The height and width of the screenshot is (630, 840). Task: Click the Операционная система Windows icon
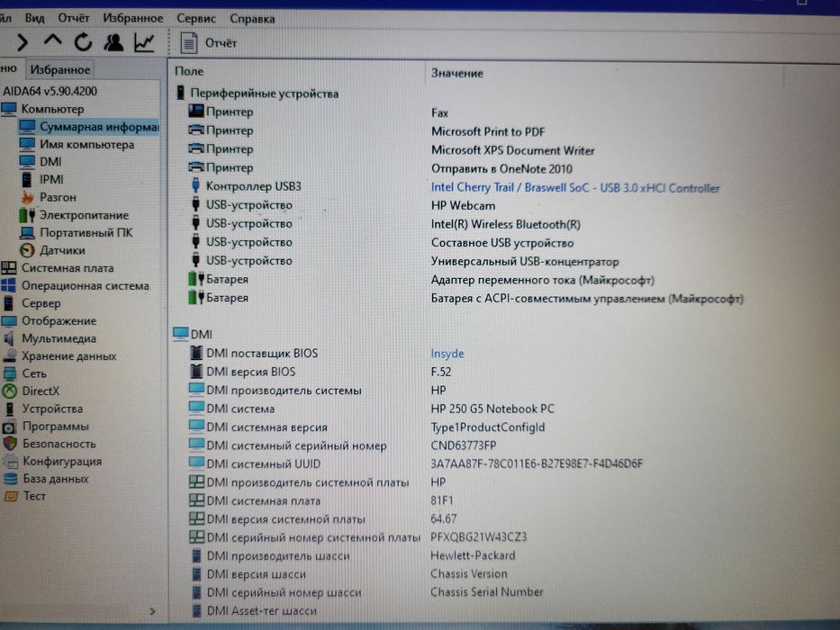pyautogui.click(x=9, y=285)
